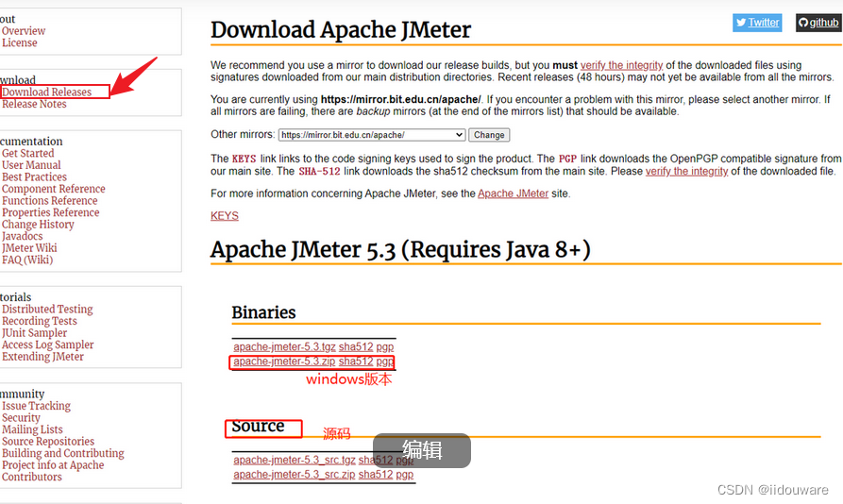
Task: Open Javadocs link
Action: click(x=22, y=236)
